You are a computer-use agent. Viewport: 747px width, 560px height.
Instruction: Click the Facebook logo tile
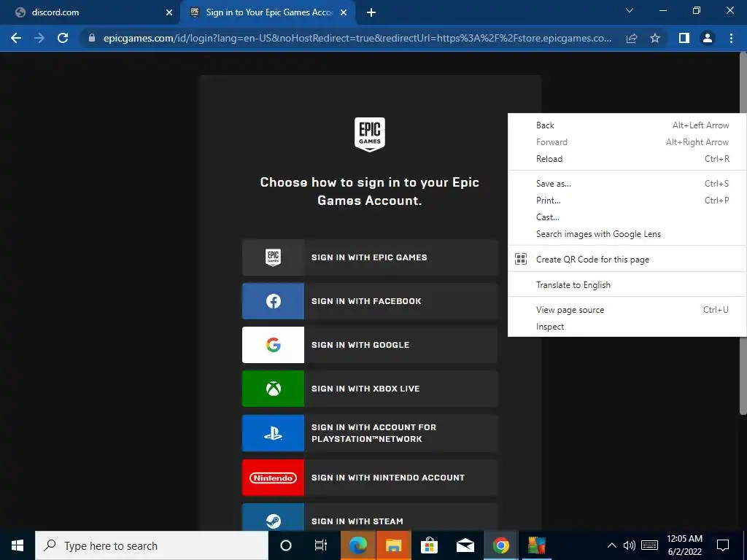point(273,301)
